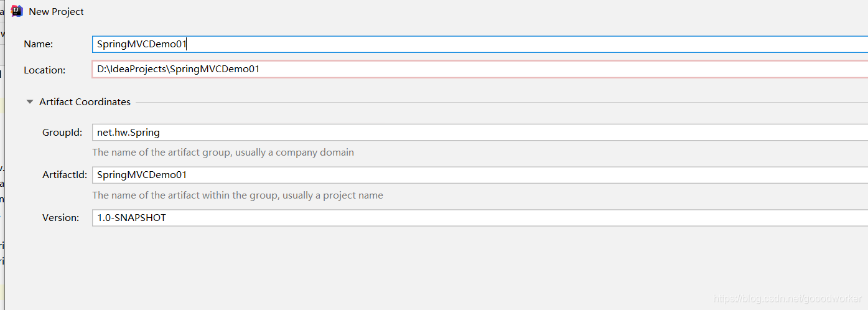
Task: Collapse the Artifact Coordinates disclosure triangle
Action: point(30,102)
